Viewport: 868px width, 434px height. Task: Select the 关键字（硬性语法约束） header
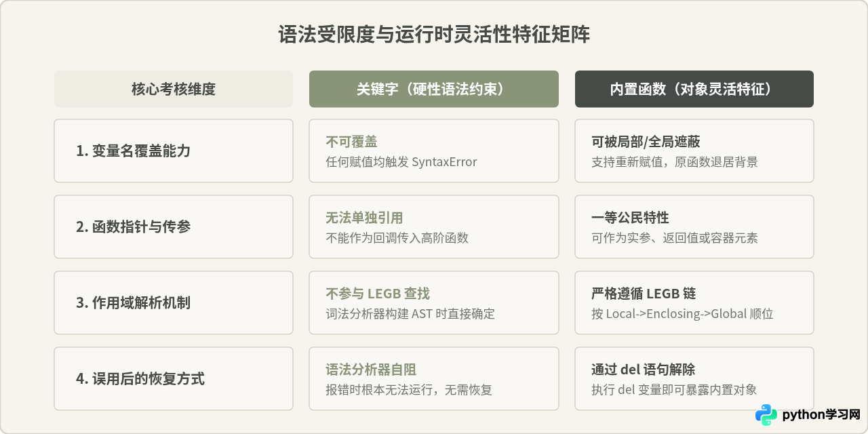click(434, 89)
